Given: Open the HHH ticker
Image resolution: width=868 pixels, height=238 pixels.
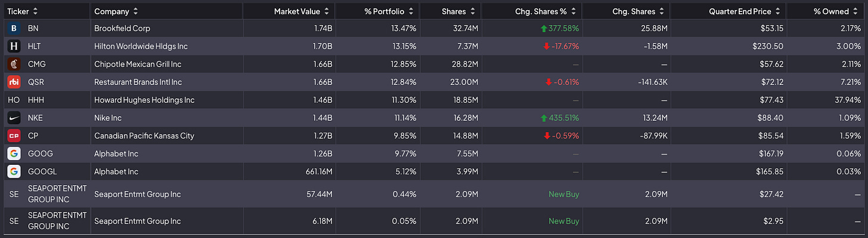Looking at the screenshot, I should (x=36, y=99).
